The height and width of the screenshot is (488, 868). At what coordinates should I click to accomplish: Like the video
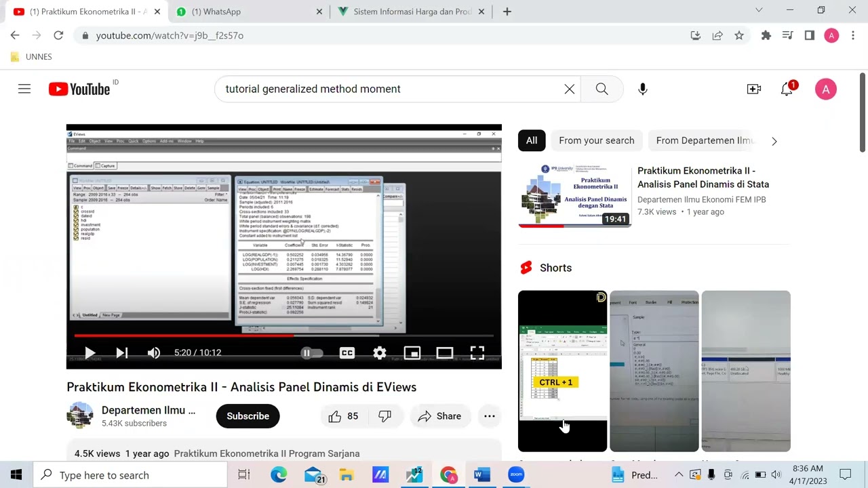coord(344,416)
